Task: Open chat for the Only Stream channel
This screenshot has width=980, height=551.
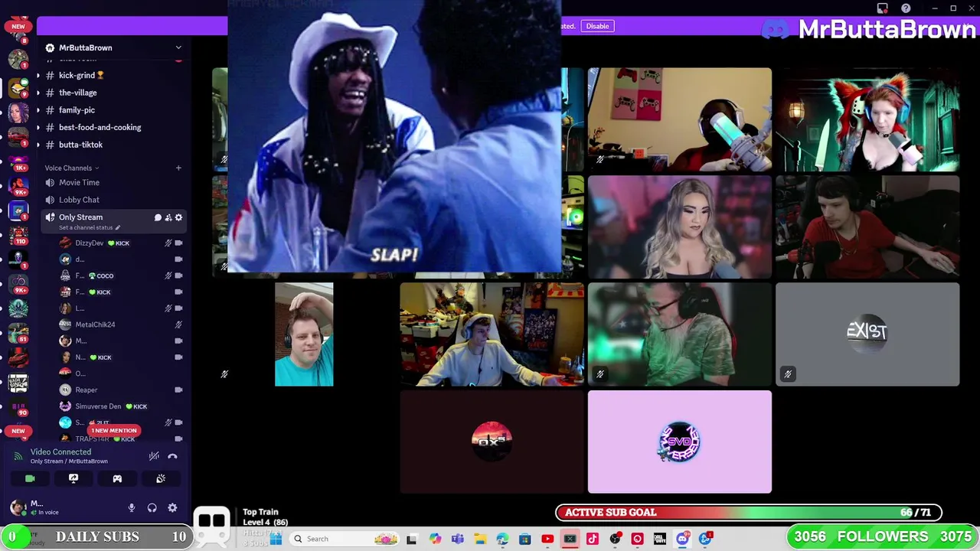Action: coord(158,217)
